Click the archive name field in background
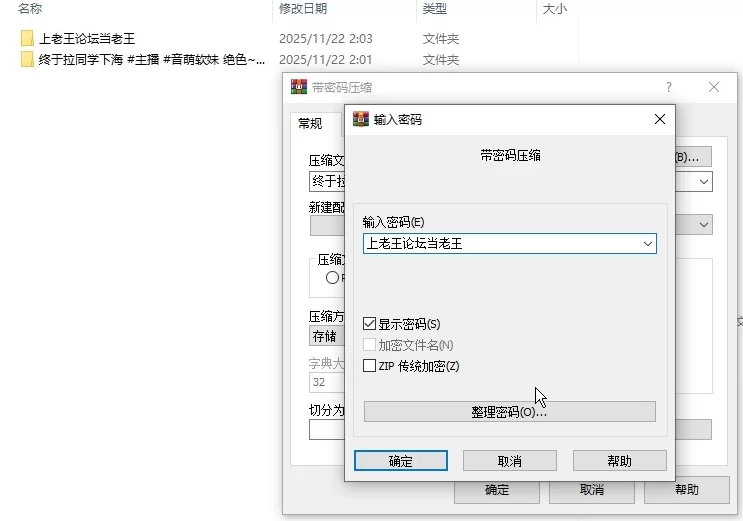The width and height of the screenshot is (743, 521). click(327, 182)
